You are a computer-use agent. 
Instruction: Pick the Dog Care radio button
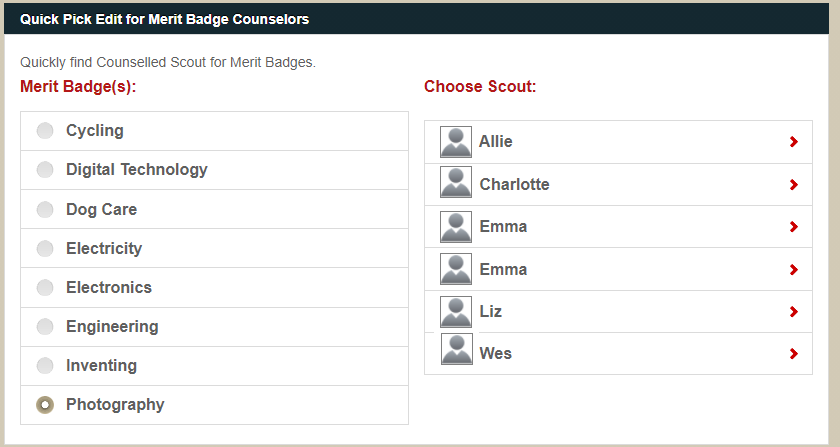point(45,210)
